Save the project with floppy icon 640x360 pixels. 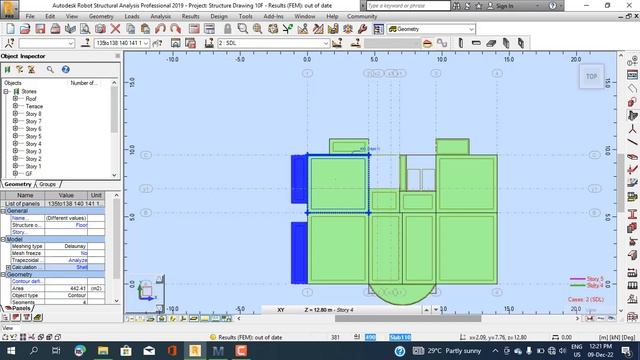(40, 29)
